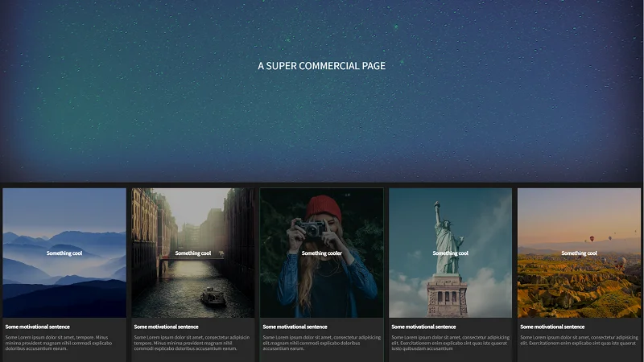Click the "Something cooler" label on the photographer card
This screenshot has width=644, height=362.
pyautogui.click(x=322, y=253)
